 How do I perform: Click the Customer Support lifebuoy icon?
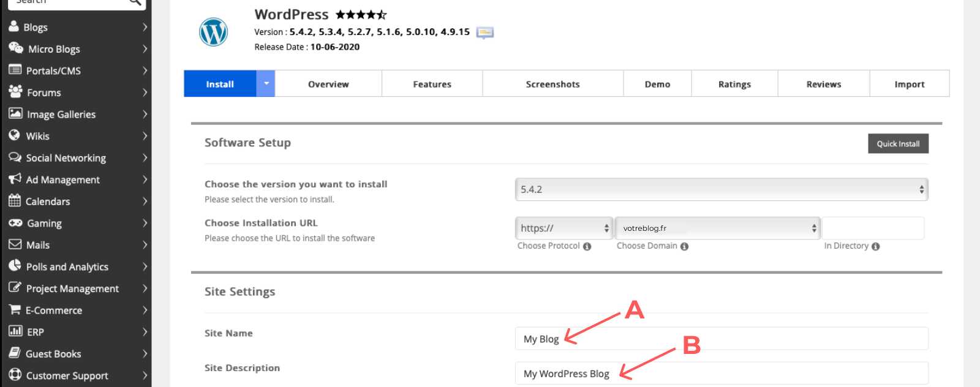[x=15, y=375]
